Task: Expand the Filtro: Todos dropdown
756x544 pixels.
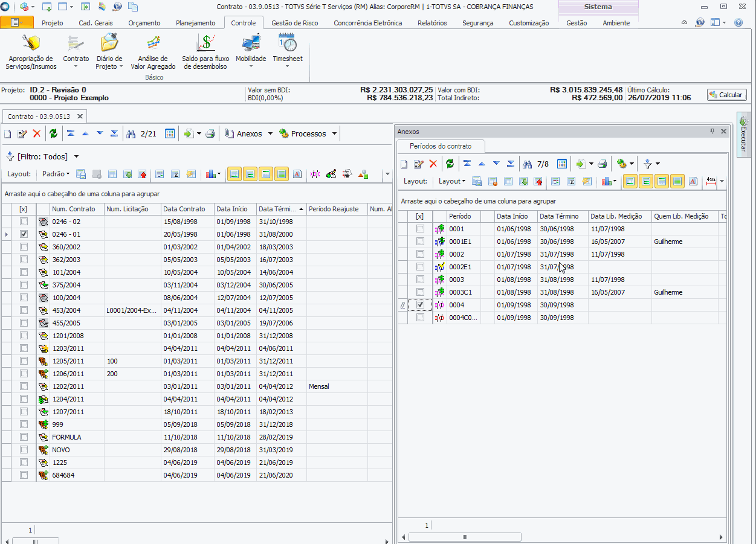Action: coord(76,156)
